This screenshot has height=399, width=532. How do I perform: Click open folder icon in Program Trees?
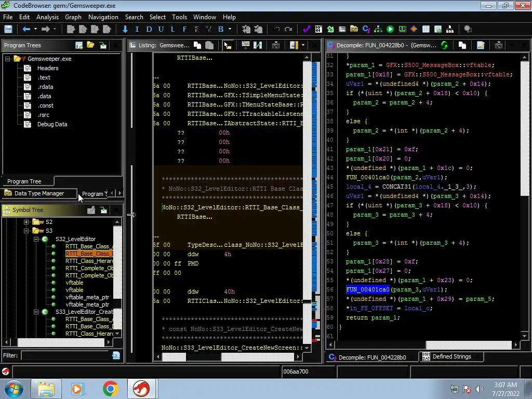coord(90,45)
